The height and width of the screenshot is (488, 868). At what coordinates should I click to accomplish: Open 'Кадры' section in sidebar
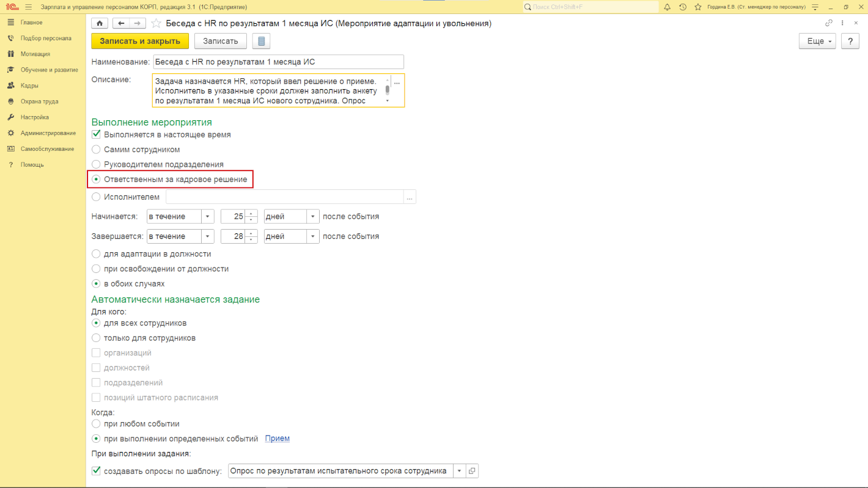pos(29,86)
